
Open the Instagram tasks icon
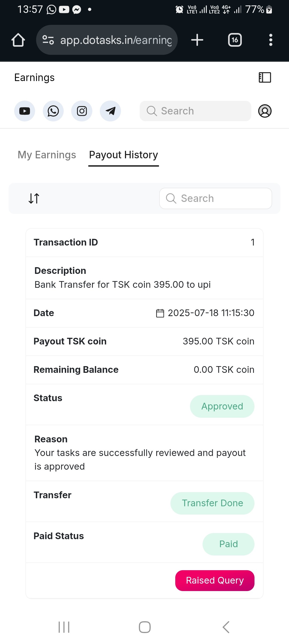(x=82, y=111)
